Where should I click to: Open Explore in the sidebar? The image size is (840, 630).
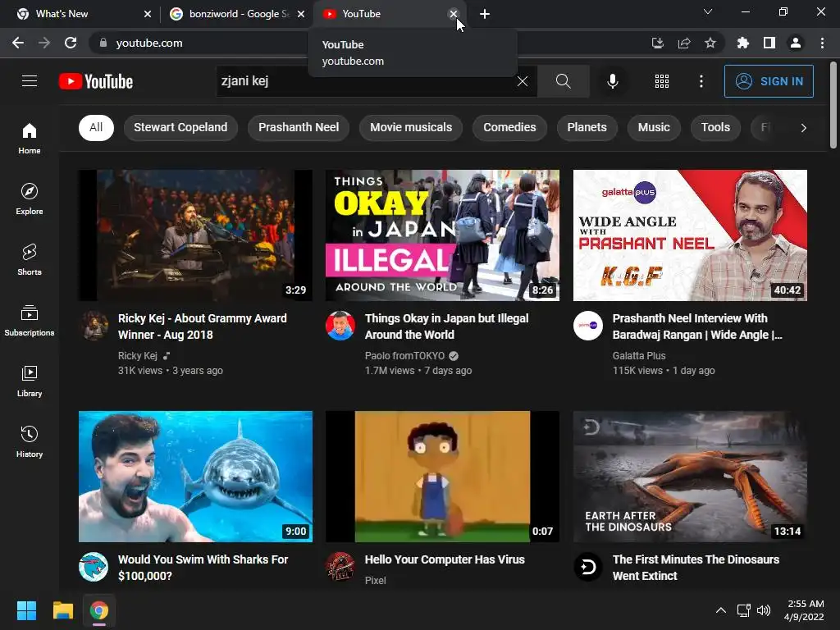(x=30, y=199)
